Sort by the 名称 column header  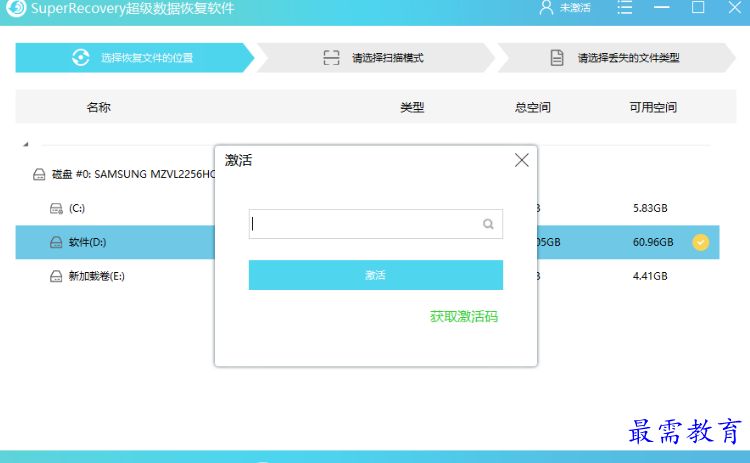[99, 107]
